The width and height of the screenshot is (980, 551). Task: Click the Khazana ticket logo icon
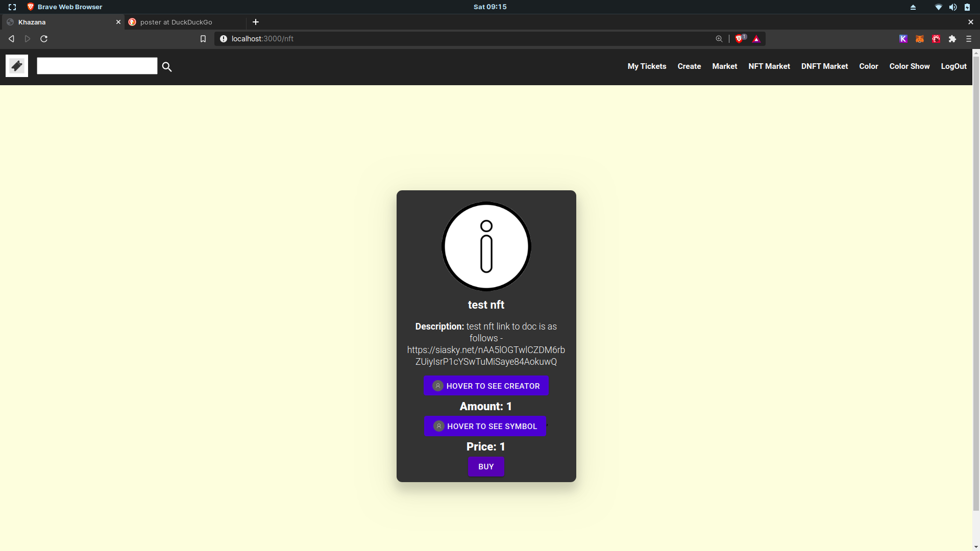tap(17, 66)
